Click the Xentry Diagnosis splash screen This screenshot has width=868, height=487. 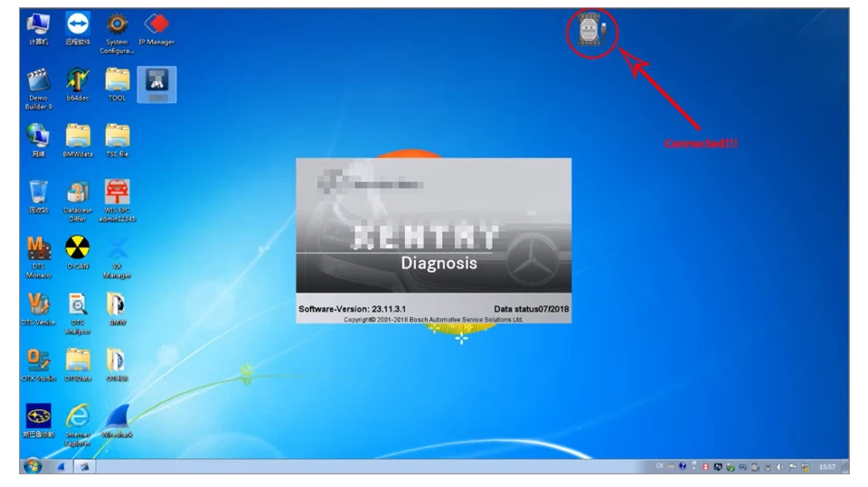point(433,240)
